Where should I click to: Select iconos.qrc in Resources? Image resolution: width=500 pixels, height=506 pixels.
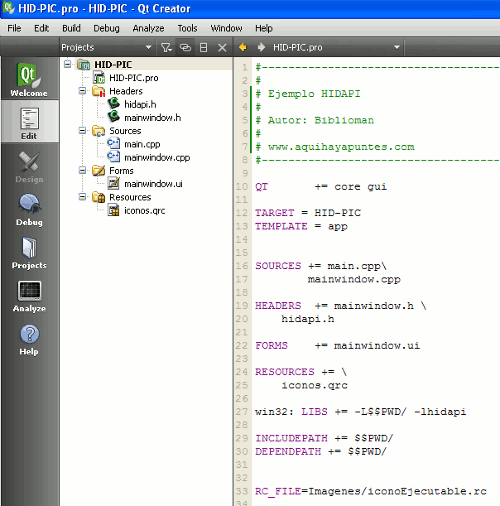[x=145, y=210]
